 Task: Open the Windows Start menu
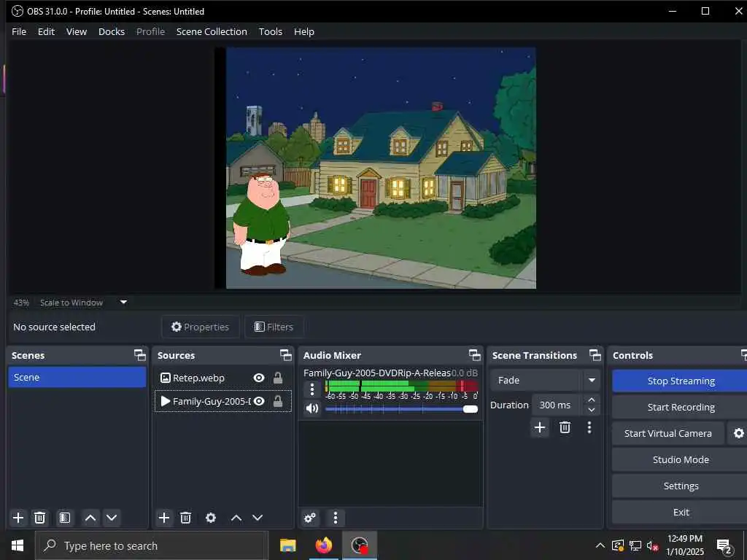click(18, 545)
